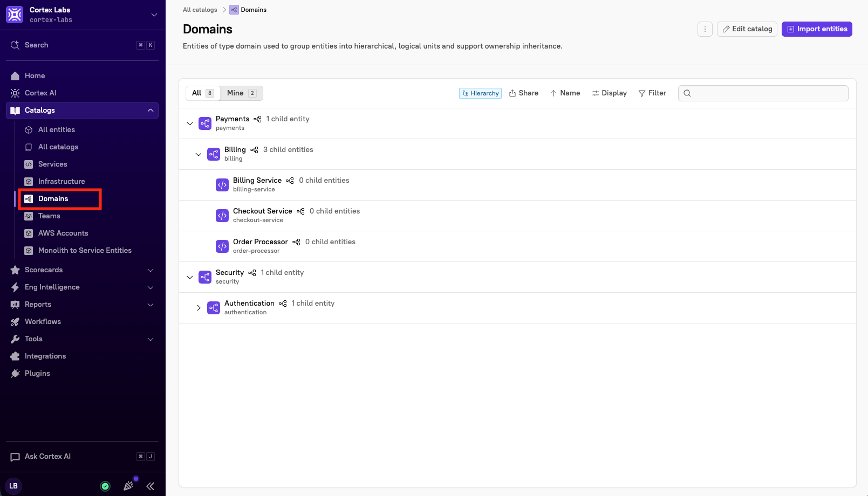Switch to the Mine tab
868x496 pixels.
(x=241, y=93)
